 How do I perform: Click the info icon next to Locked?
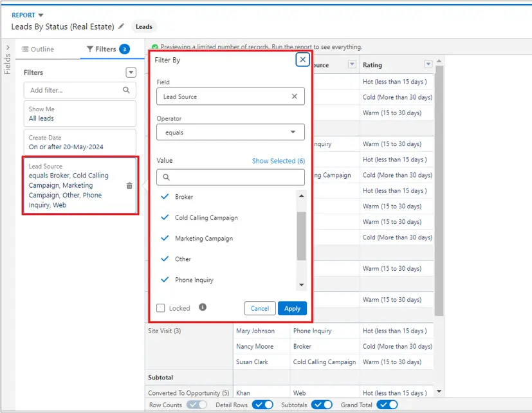point(203,307)
